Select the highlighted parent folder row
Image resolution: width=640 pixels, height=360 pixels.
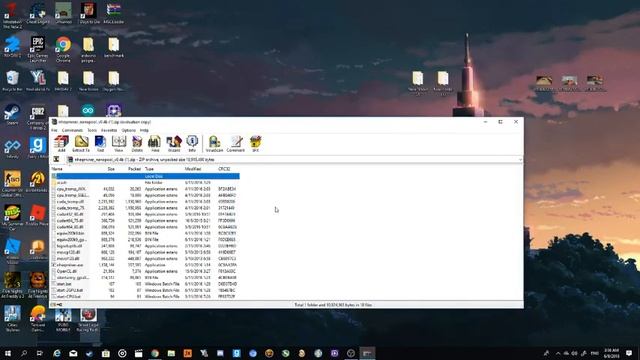[x=145, y=176]
